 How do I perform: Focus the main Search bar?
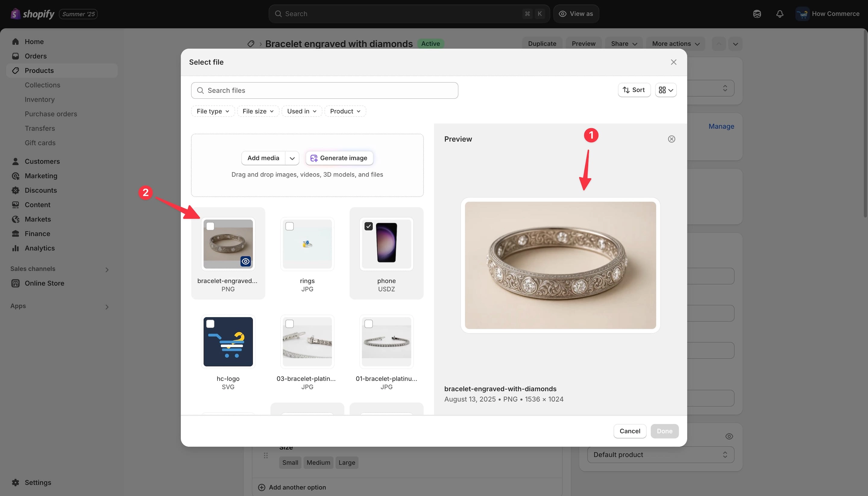(409, 14)
